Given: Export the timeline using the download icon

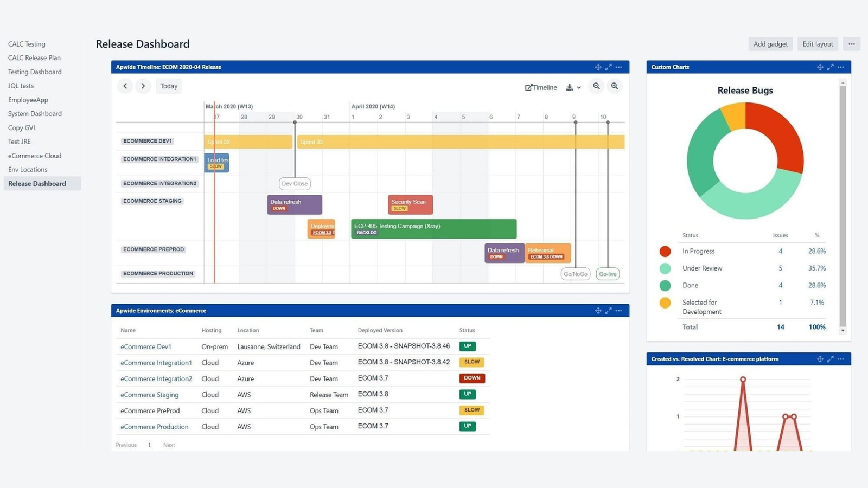Looking at the screenshot, I should (x=569, y=87).
